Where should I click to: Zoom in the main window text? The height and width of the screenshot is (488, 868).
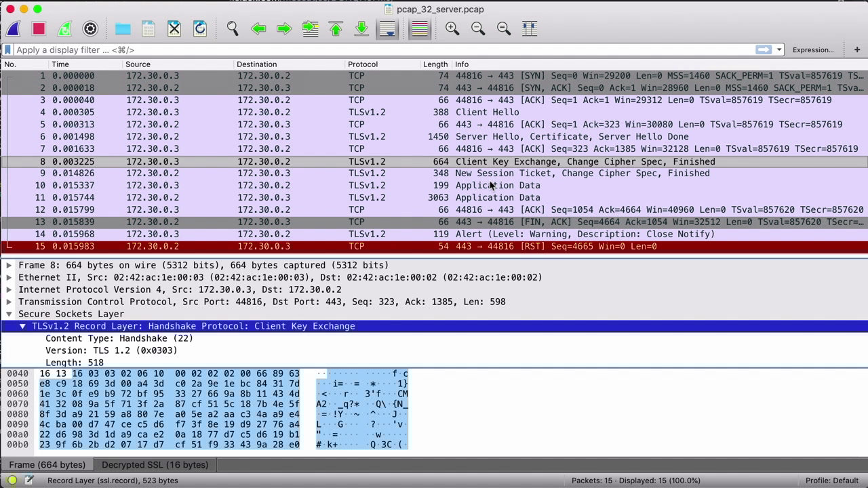pyautogui.click(x=452, y=28)
